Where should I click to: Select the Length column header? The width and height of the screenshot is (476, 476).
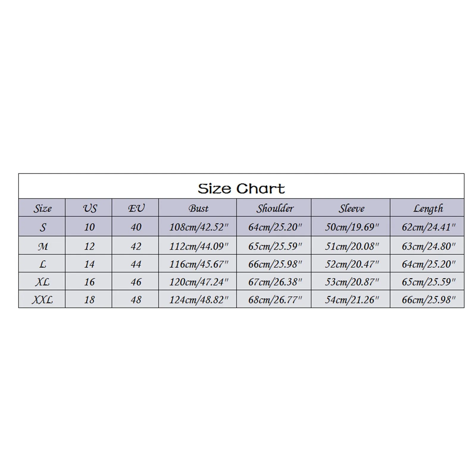[428, 208]
